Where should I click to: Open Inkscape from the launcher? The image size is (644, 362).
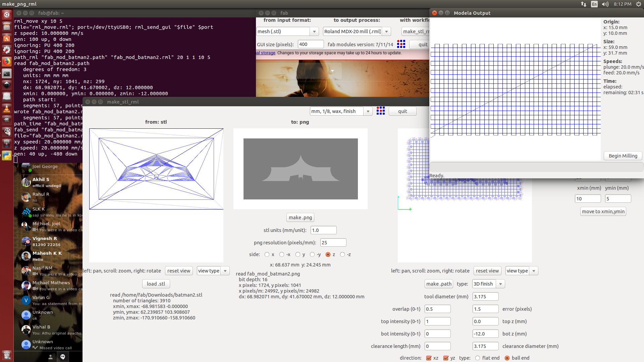(x=6, y=85)
